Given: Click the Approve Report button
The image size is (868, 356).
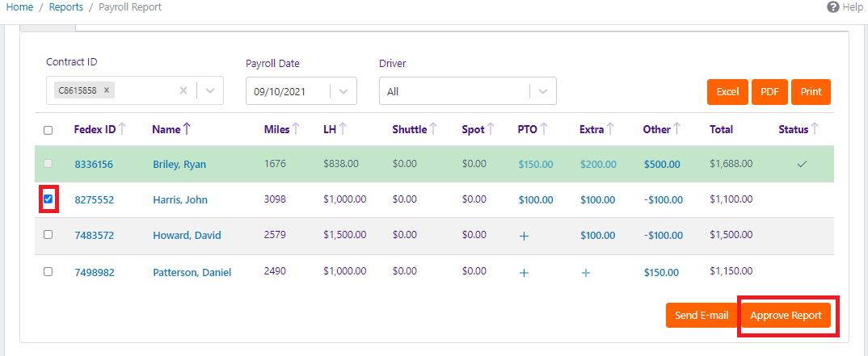Looking at the screenshot, I should pyautogui.click(x=786, y=316).
